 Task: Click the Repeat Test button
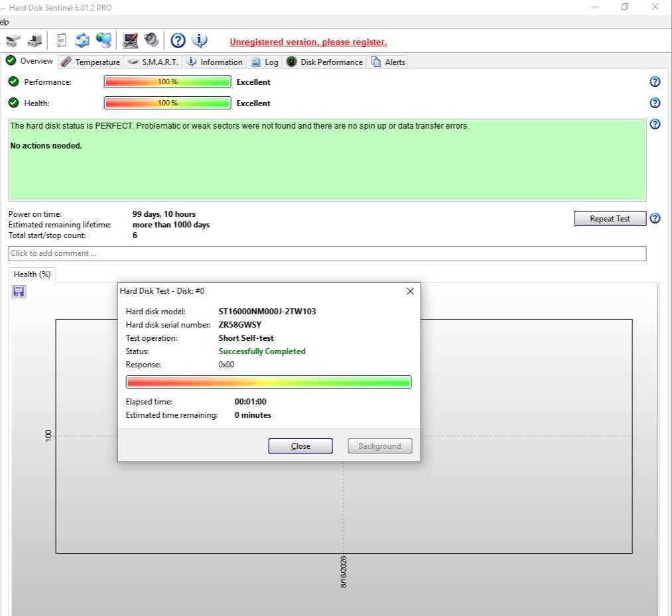click(610, 218)
